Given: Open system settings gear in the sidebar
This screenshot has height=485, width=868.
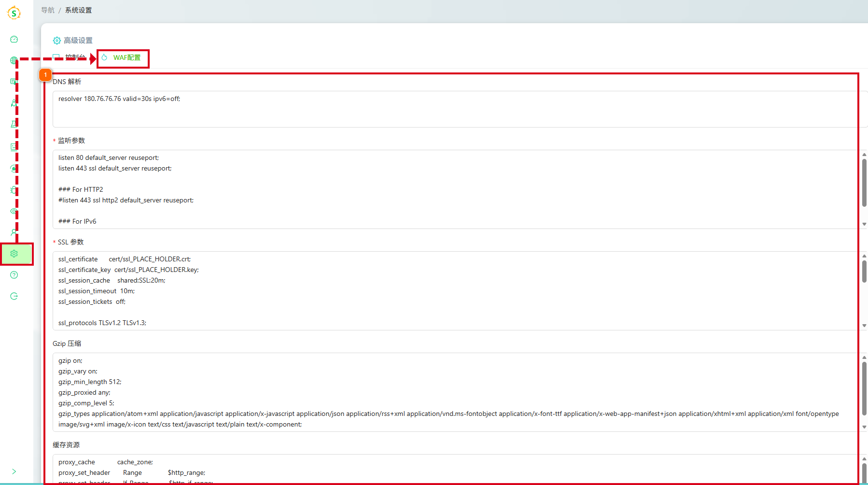Looking at the screenshot, I should (x=14, y=254).
